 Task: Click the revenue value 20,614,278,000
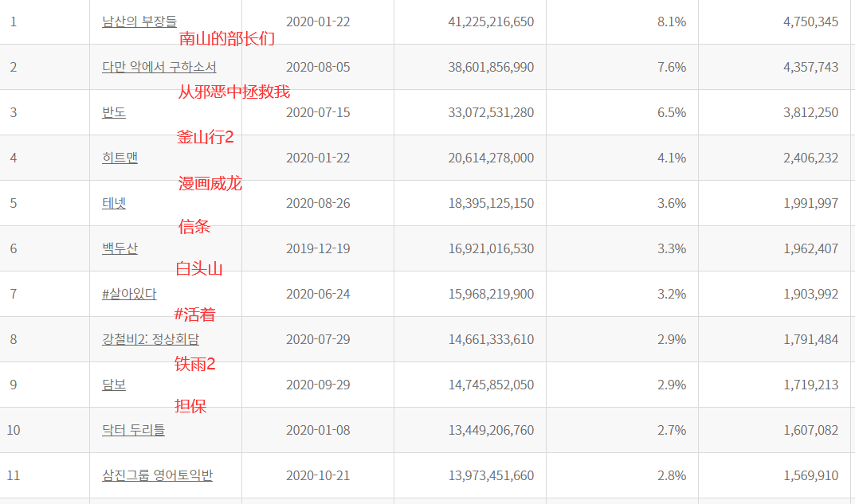[491, 158]
